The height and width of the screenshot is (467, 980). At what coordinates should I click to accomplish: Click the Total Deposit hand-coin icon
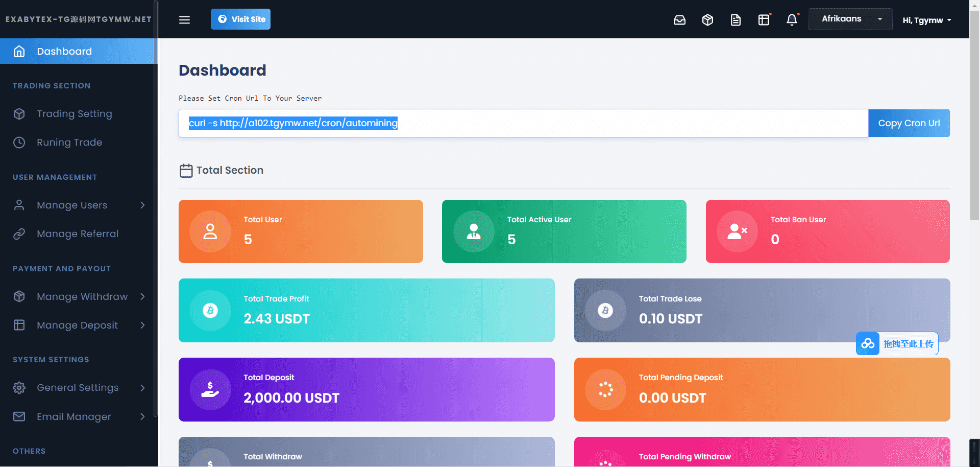click(210, 389)
